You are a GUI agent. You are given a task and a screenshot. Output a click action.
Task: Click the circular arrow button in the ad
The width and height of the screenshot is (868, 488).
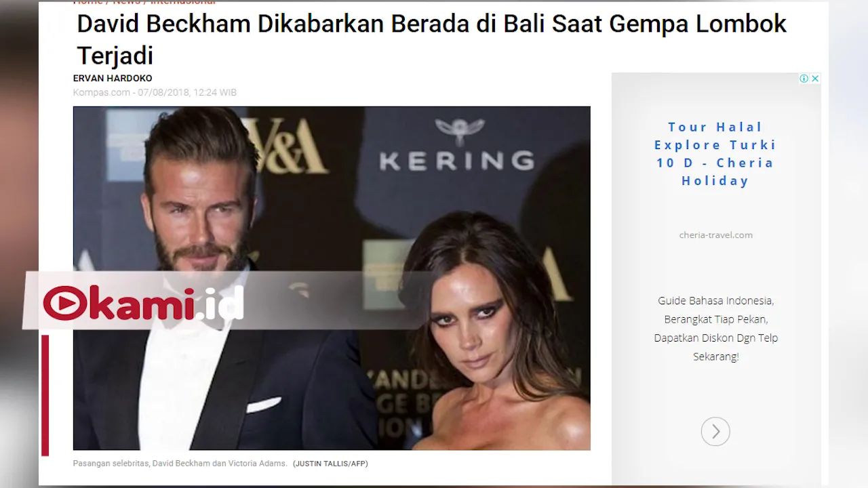(x=715, y=431)
